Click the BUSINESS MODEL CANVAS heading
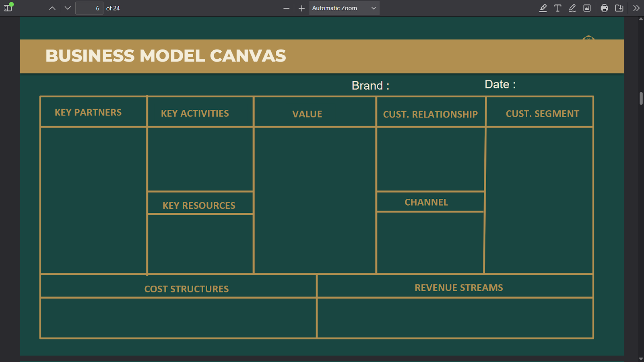This screenshot has height=362, width=644. (x=166, y=56)
